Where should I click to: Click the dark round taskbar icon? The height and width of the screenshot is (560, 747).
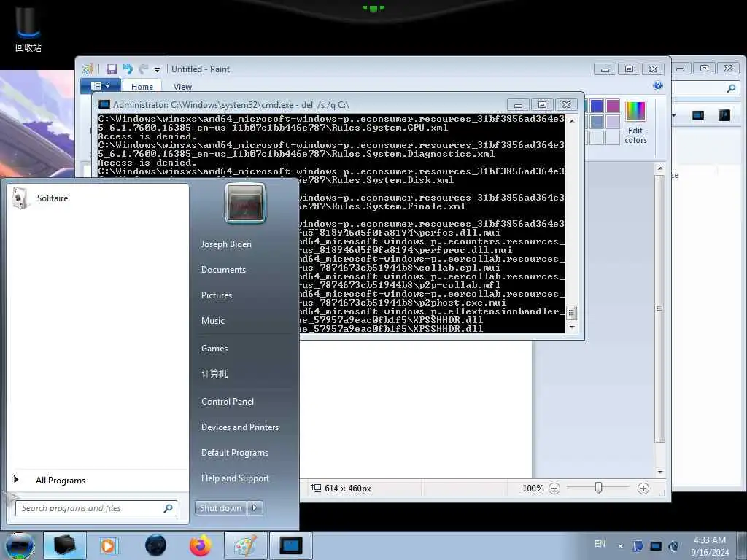point(156,545)
